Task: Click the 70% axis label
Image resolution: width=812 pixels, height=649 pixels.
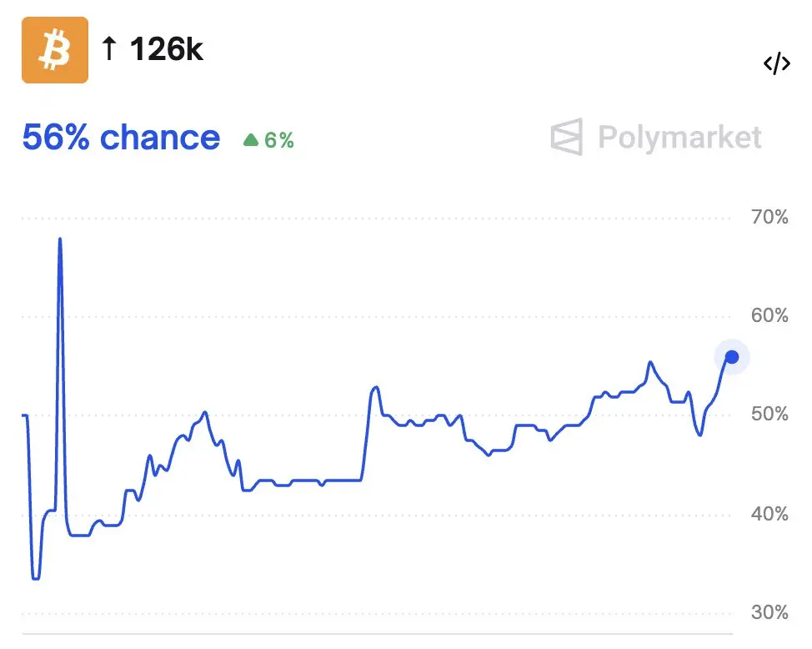Action: 769,217
